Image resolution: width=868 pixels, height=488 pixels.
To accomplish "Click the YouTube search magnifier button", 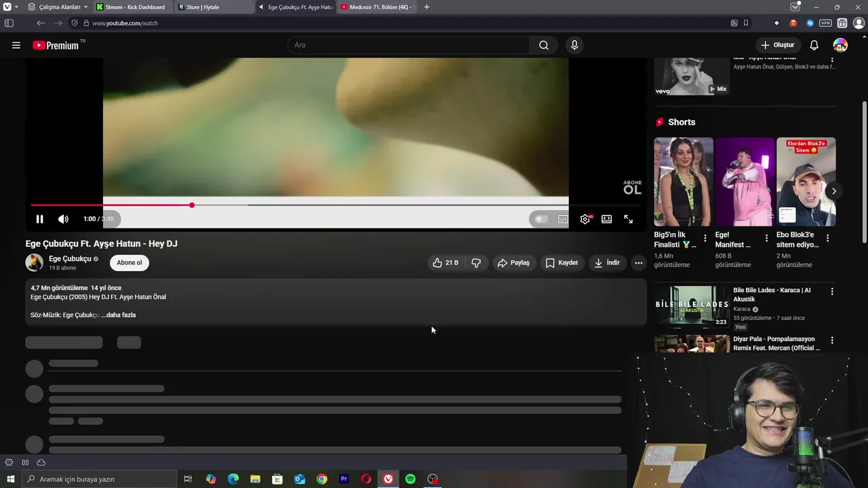I will point(544,45).
